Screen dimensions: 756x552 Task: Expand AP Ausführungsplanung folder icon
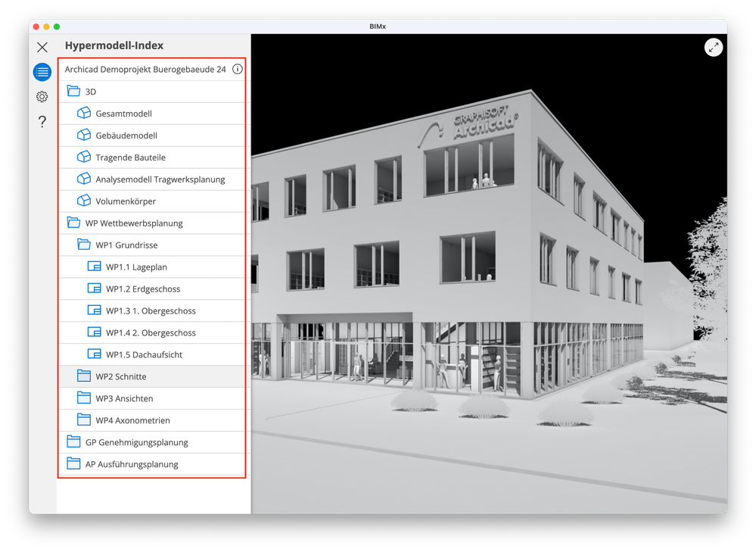(x=73, y=463)
